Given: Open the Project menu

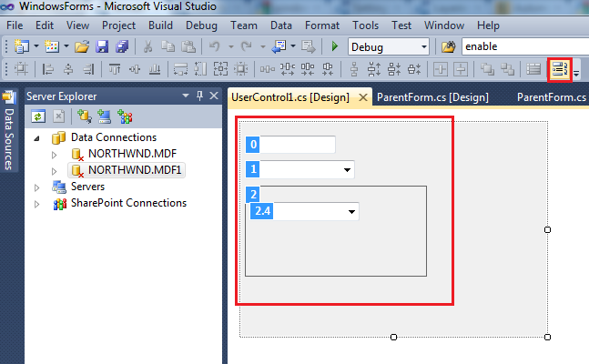Looking at the screenshot, I should point(118,25).
